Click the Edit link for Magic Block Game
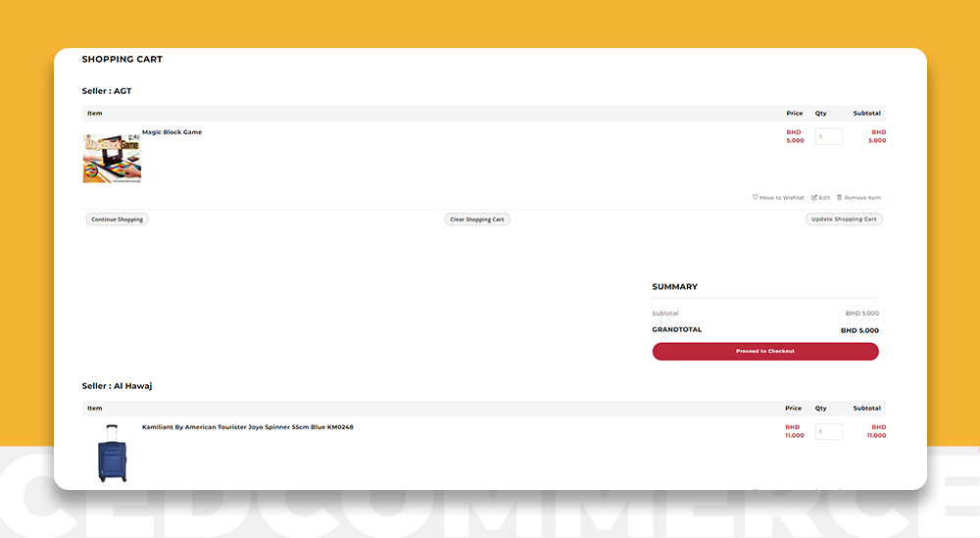This screenshot has width=980, height=538. tap(824, 197)
